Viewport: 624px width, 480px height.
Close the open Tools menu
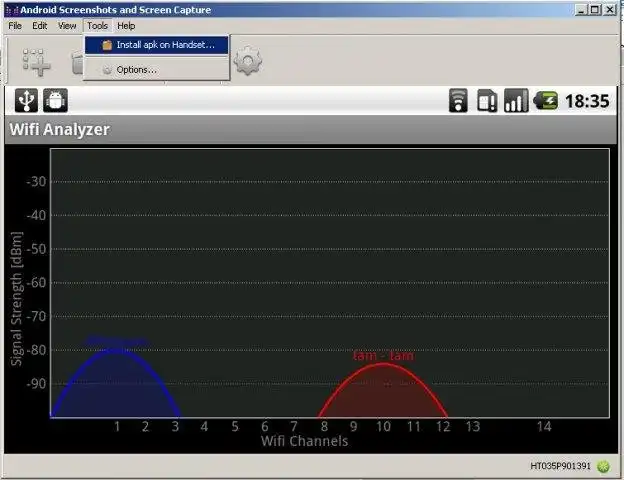pos(98,26)
